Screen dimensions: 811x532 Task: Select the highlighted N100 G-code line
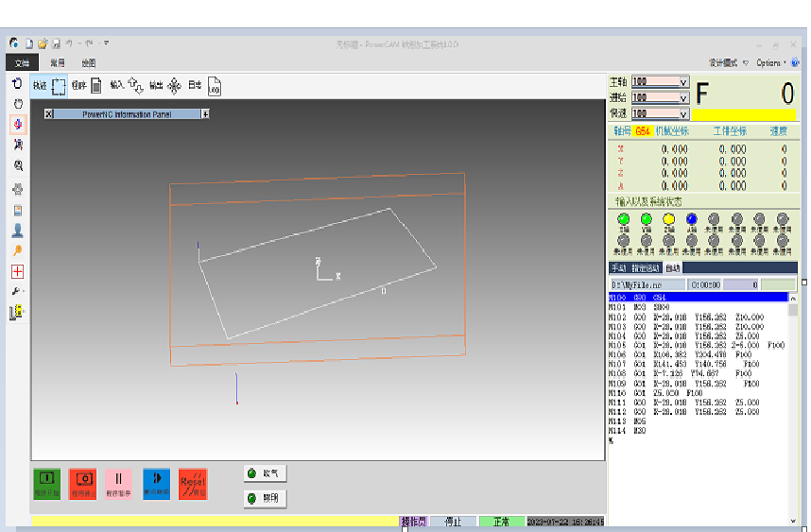tap(699, 298)
